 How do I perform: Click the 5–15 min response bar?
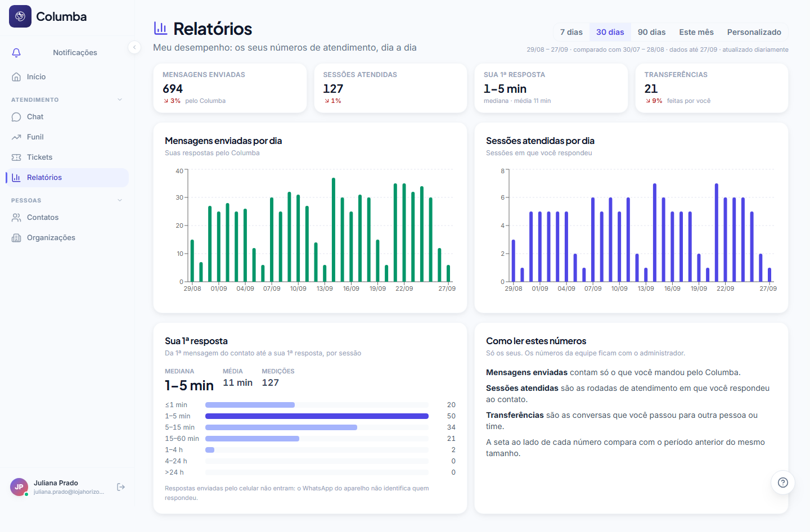(281, 427)
